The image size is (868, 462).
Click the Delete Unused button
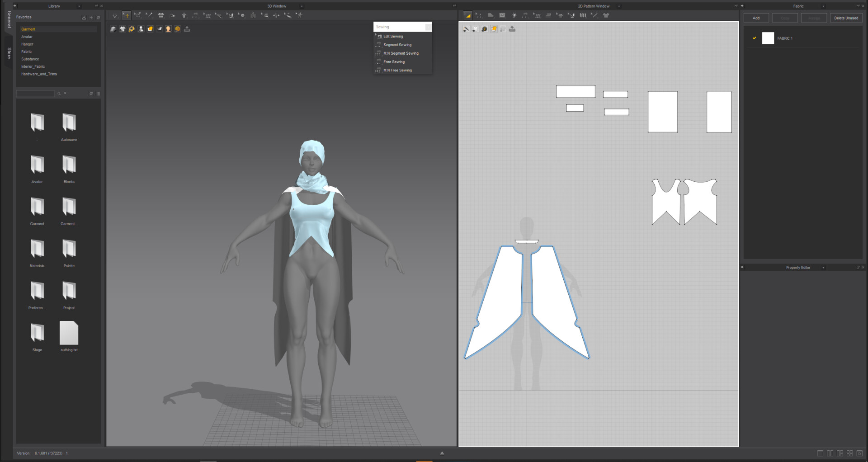coord(846,18)
